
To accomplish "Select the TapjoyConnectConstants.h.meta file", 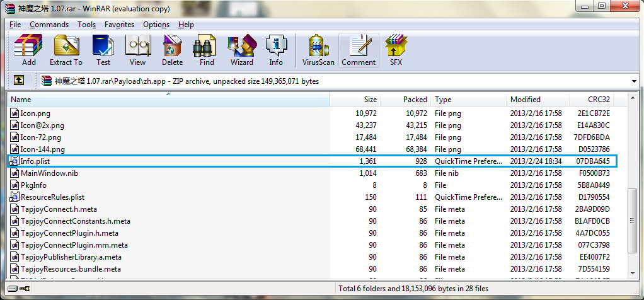I will coord(76,221).
